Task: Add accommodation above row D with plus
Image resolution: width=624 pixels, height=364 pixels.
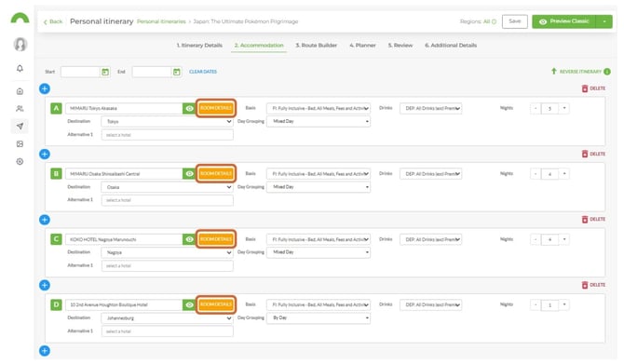Action: [x=45, y=285]
